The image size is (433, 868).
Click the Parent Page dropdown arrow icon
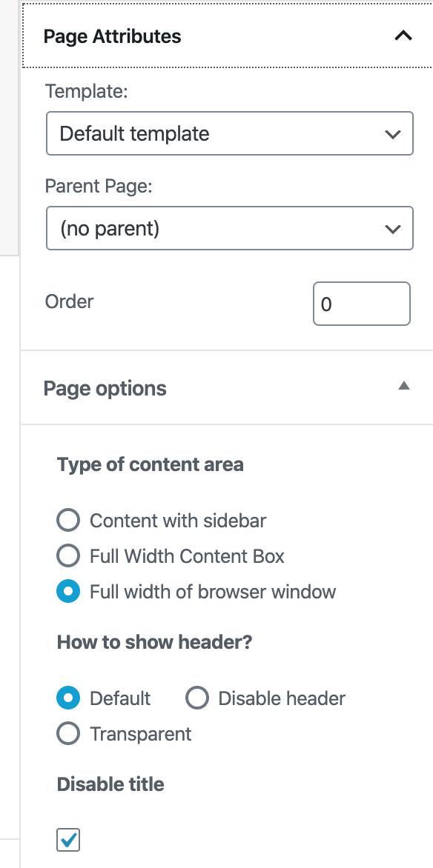(393, 228)
